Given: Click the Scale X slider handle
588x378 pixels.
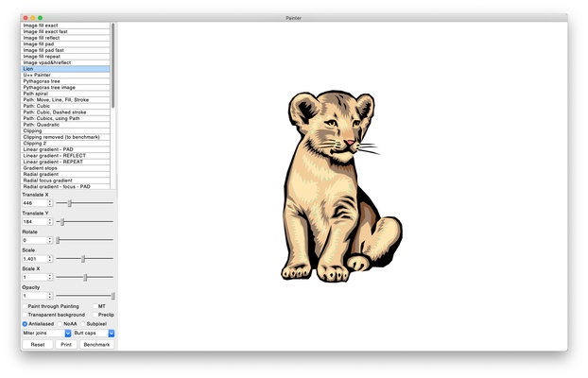Looking at the screenshot, I should click(85, 277).
